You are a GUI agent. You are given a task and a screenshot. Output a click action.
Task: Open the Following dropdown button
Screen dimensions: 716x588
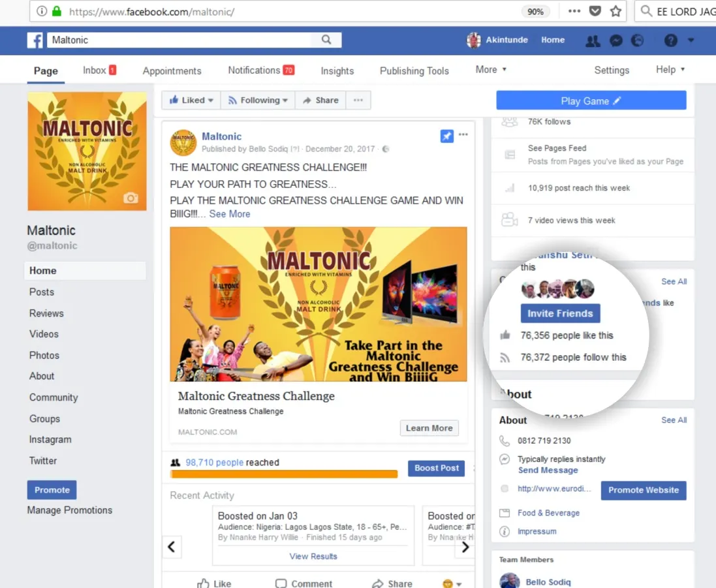[x=258, y=101]
